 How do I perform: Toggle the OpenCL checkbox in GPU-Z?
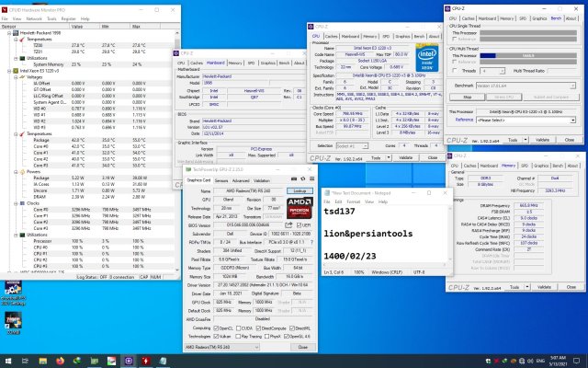[214, 329]
